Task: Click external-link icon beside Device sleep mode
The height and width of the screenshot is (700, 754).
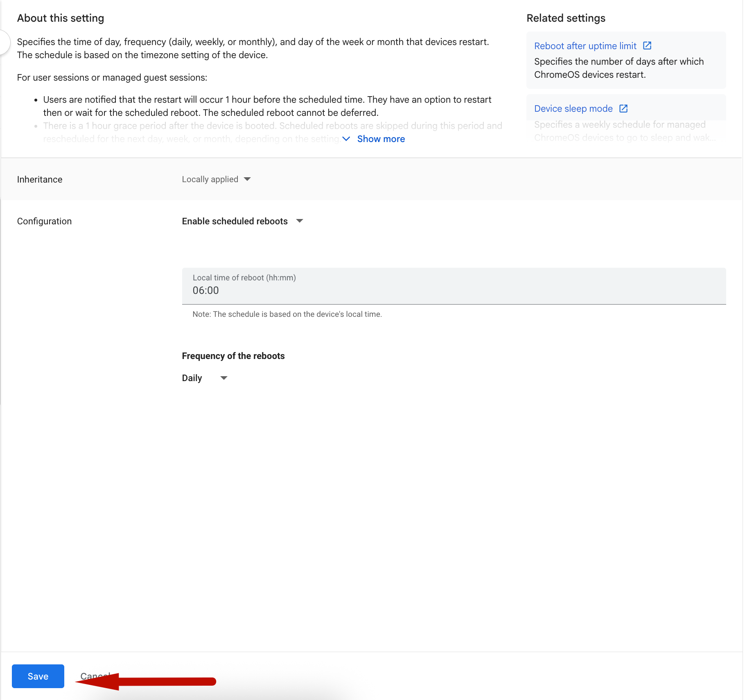Action: pyautogui.click(x=623, y=108)
